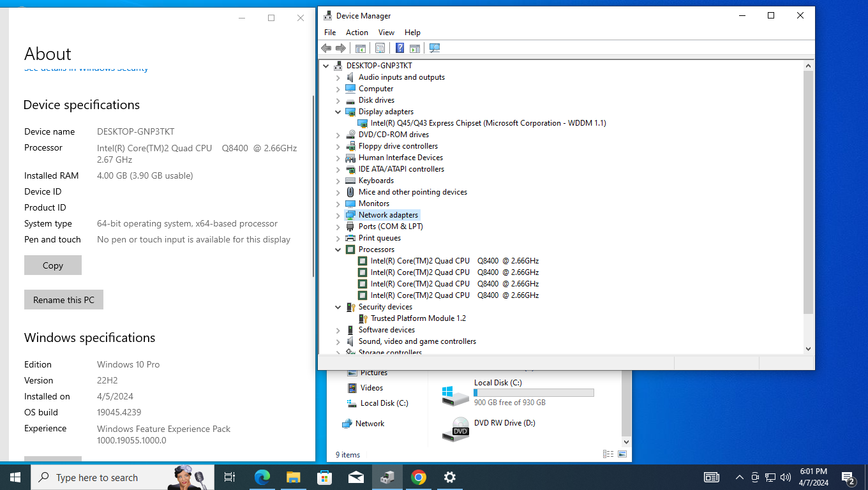
Task: Expand the Audio inputs and outputs node
Action: pos(338,78)
